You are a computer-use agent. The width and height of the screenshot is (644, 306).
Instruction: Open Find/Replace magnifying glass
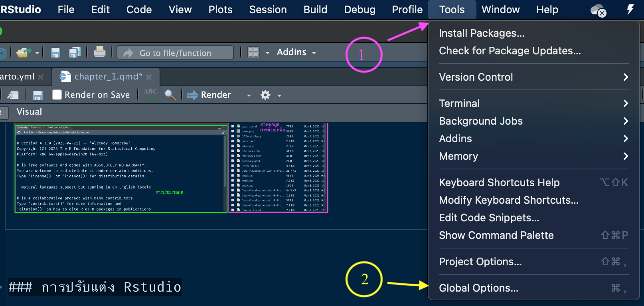pos(170,95)
